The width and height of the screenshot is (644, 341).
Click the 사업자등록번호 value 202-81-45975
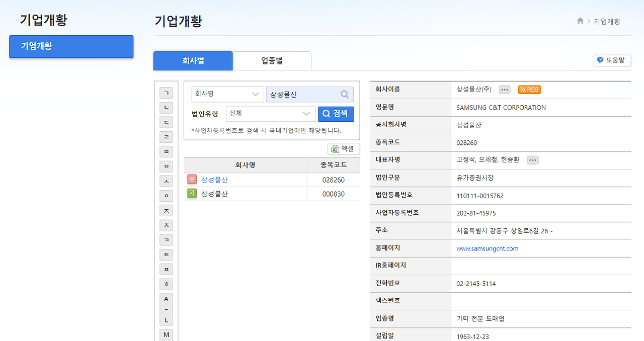[476, 213]
